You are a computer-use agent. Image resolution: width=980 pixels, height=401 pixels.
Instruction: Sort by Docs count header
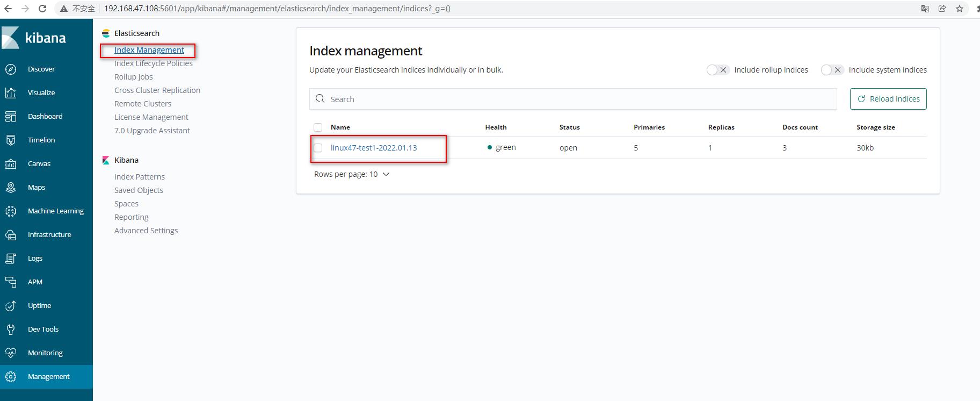pyautogui.click(x=800, y=127)
